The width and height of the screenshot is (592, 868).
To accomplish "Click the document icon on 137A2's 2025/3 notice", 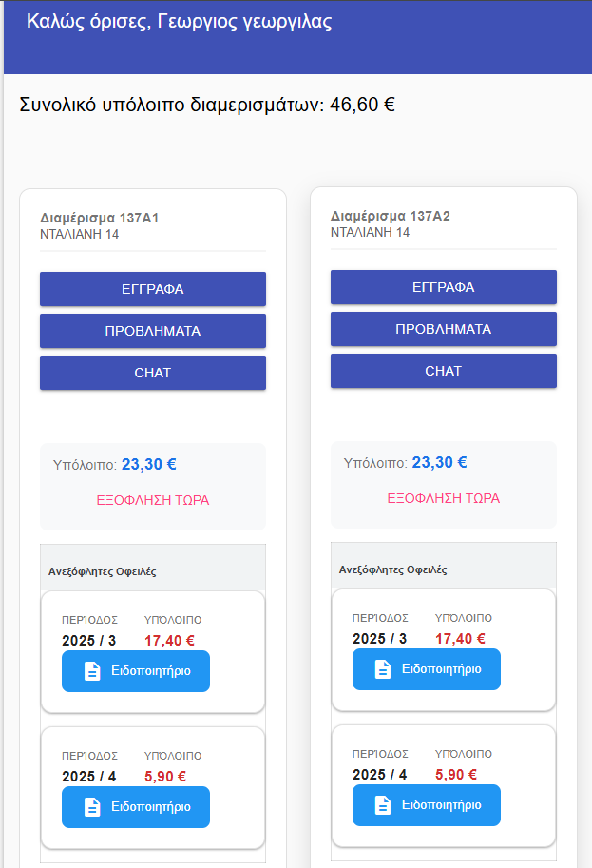I will tap(382, 669).
